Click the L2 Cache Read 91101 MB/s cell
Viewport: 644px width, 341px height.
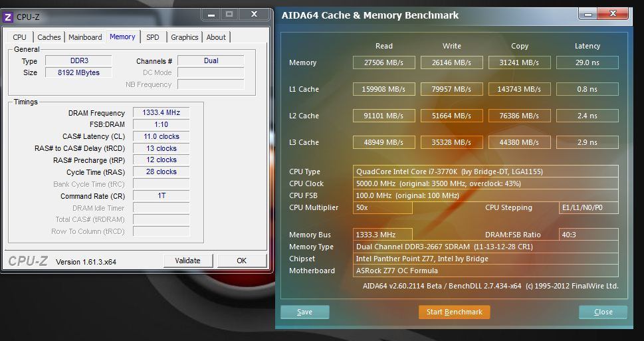pyautogui.click(x=384, y=116)
